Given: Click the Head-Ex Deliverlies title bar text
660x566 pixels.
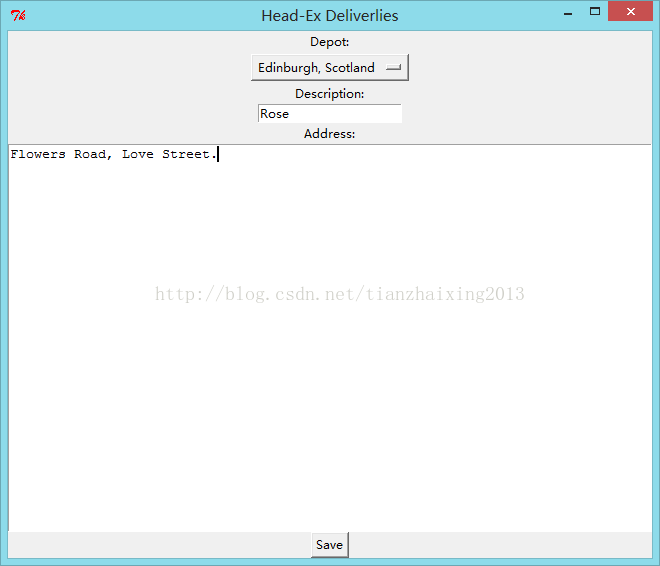Looking at the screenshot, I should tap(329, 15).
